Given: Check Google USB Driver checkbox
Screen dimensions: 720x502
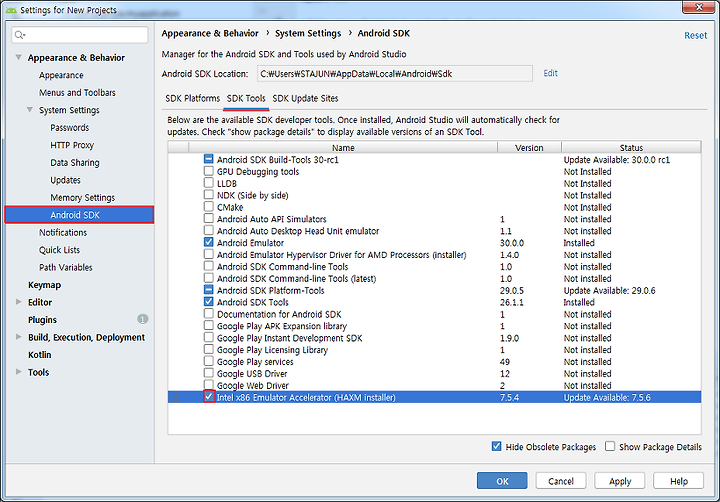Looking at the screenshot, I should point(208,373).
